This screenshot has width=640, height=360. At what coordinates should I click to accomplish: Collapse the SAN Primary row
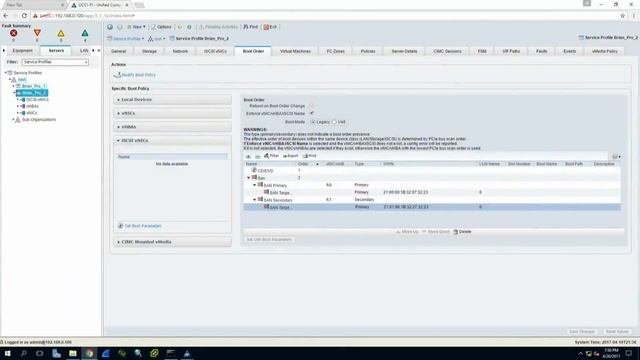254,185
